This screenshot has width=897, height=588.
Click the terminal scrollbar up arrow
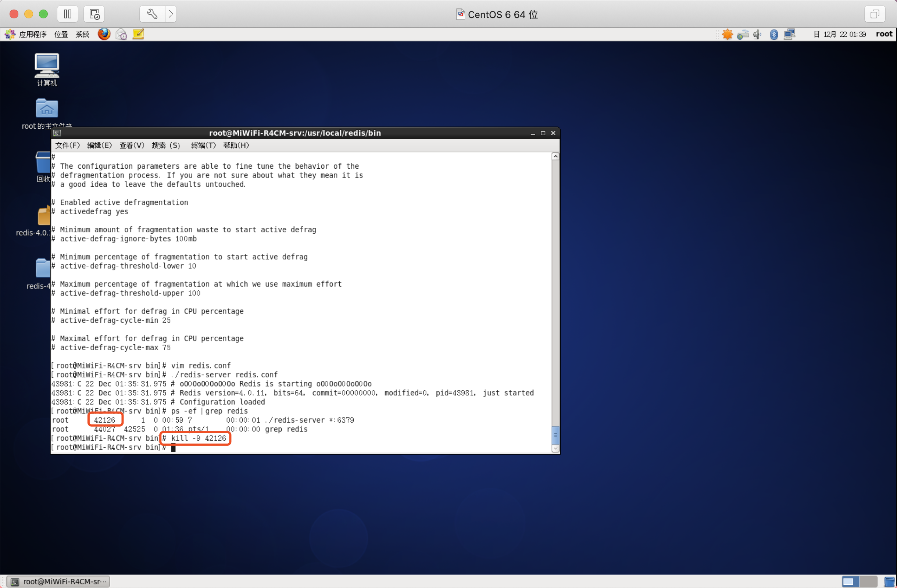(555, 156)
